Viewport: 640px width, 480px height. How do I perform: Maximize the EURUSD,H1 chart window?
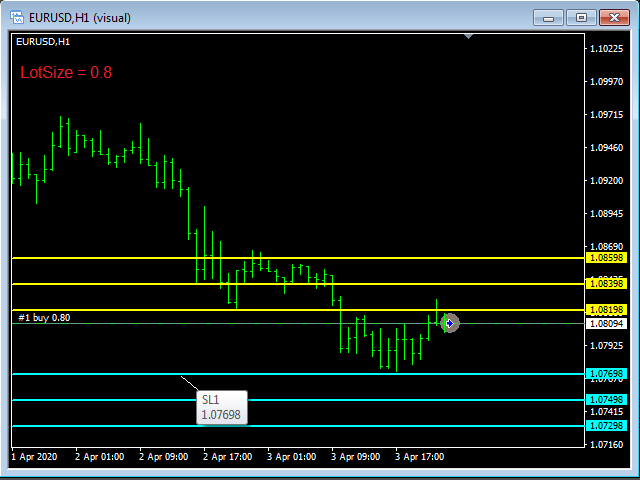coord(581,18)
